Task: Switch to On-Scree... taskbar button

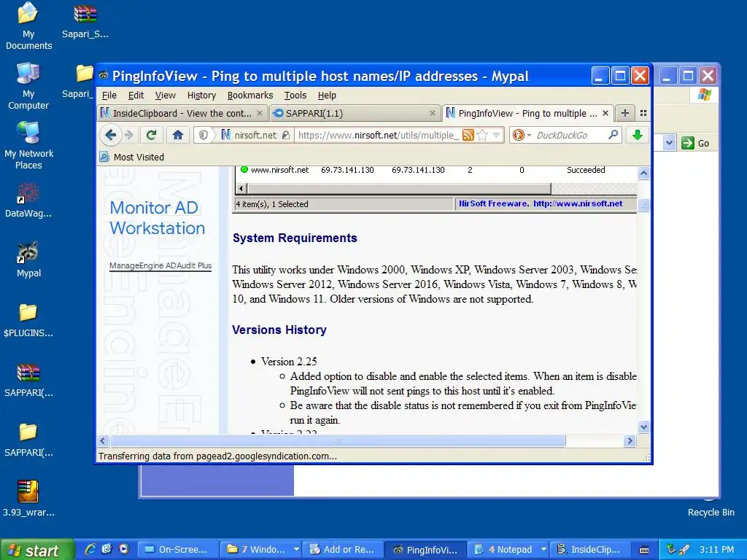Action: coord(178,550)
